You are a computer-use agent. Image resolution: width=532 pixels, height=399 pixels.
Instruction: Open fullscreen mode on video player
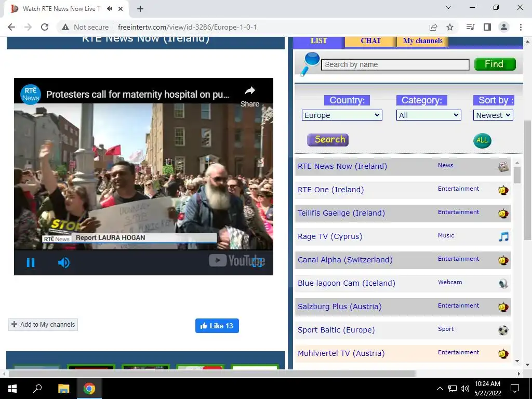[x=257, y=262]
